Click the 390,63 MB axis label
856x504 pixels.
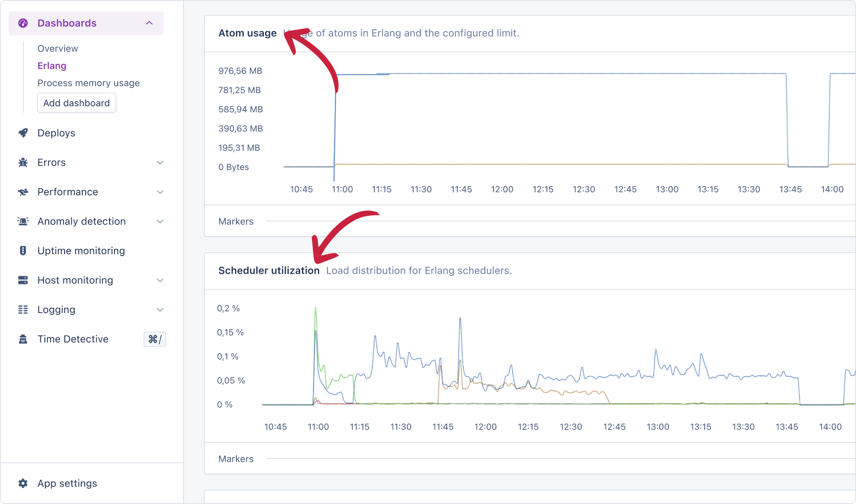click(241, 129)
